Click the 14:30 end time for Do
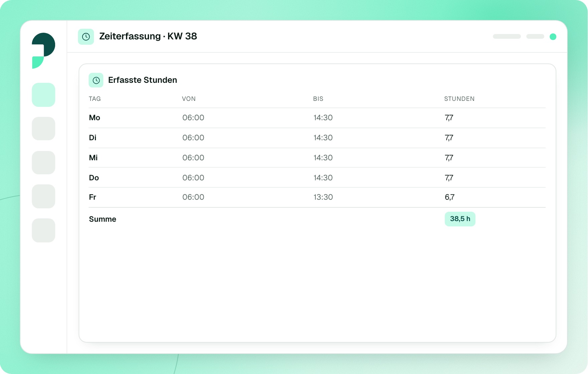This screenshot has width=588, height=374. [323, 178]
